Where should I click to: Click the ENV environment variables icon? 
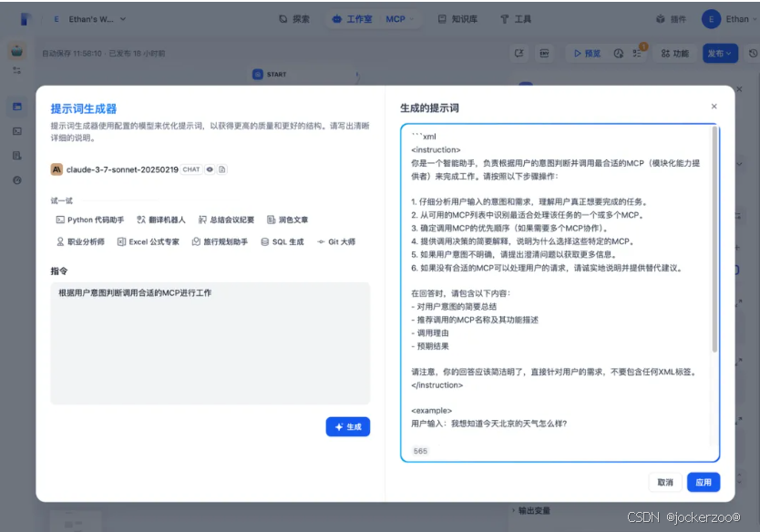click(x=544, y=54)
